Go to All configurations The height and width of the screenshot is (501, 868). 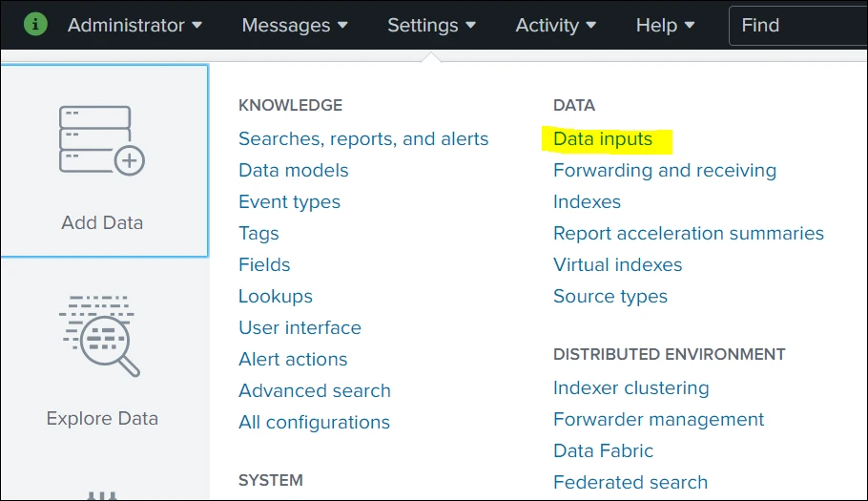point(314,423)
